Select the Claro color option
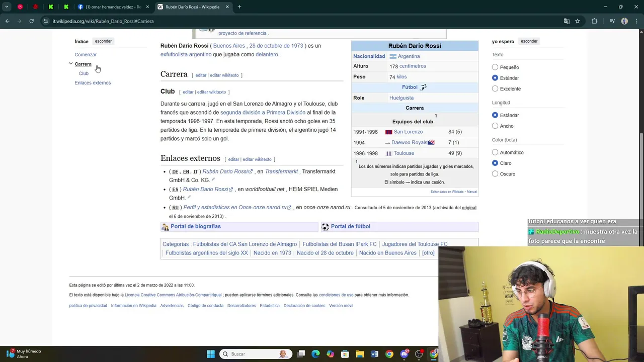This screenshot has height=362, width=644. coord(495,163)
